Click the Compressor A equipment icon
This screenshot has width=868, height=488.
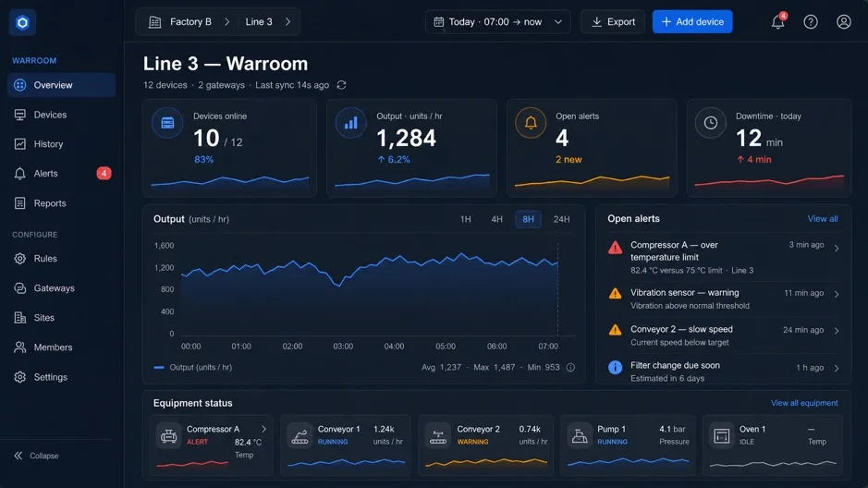[168, 436]
